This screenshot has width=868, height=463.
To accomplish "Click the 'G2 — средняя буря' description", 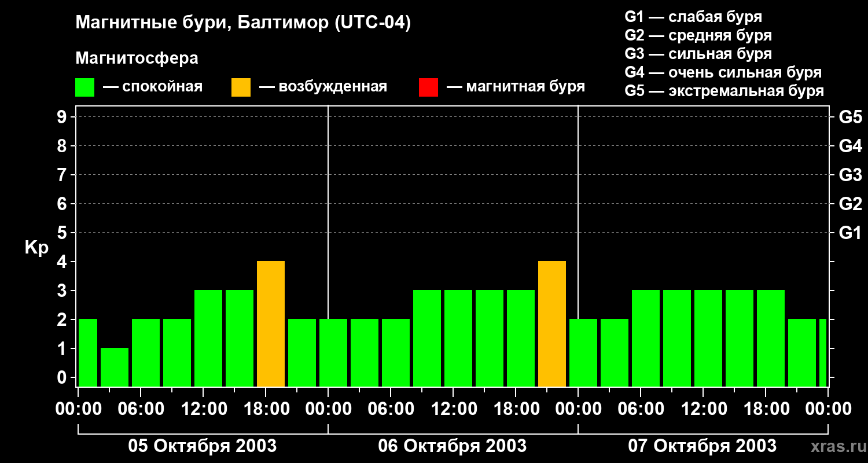I will point(698,35).
